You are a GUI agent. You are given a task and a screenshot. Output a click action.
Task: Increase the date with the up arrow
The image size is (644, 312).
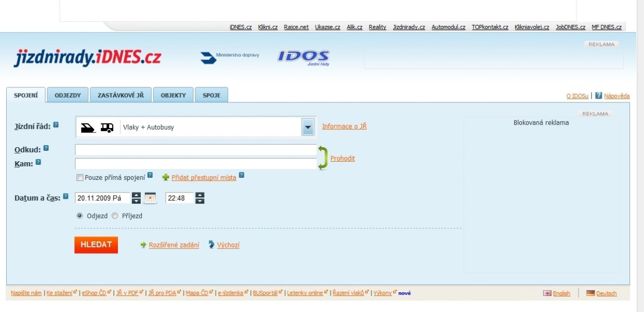[x=136, y=195]
